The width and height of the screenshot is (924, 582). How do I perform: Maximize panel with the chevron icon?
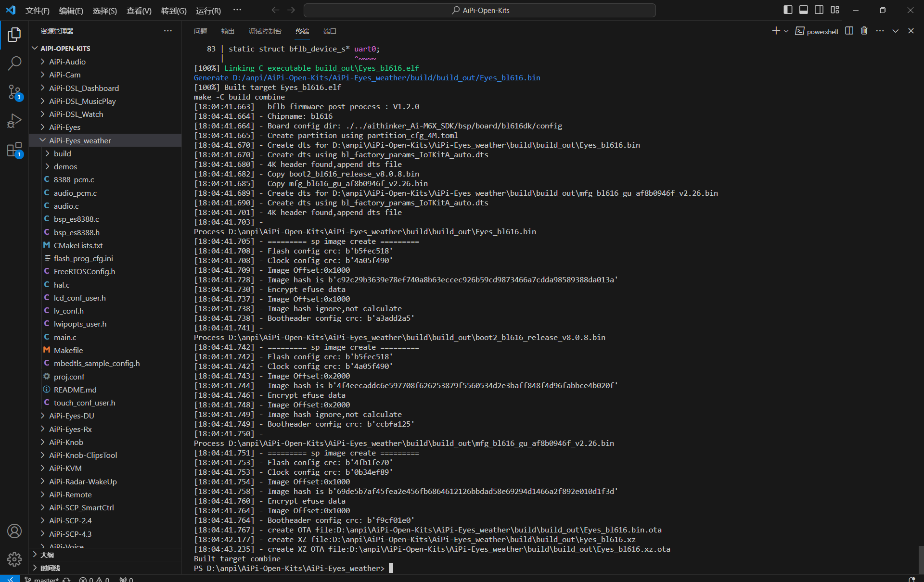click(896, 31)
